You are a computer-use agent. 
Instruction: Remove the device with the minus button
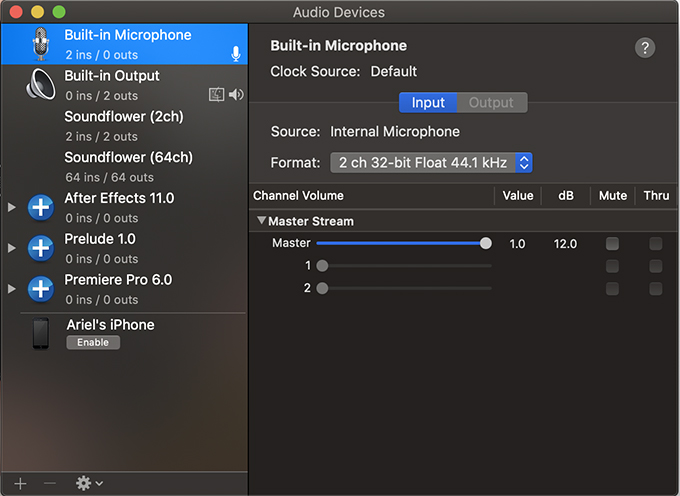pos(50,483)
